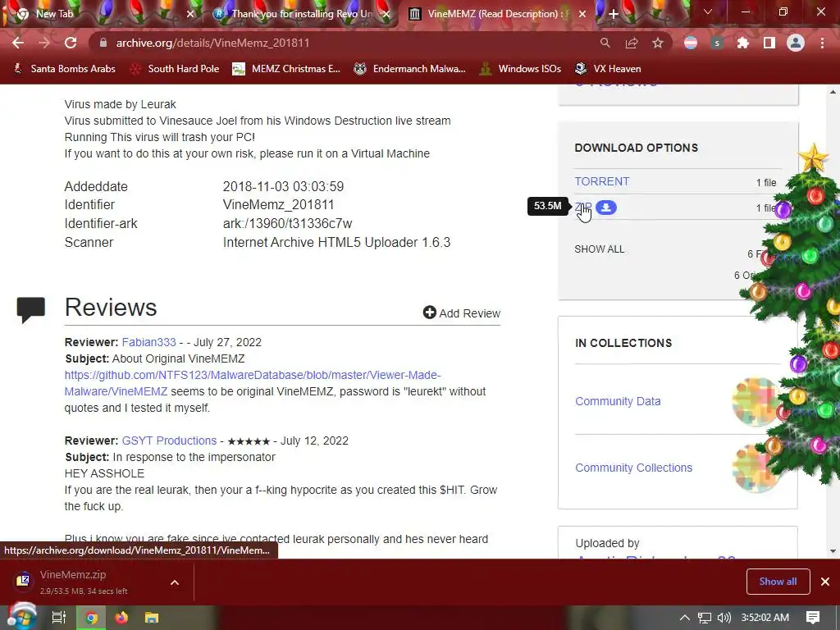Close the VineMEMZ tab

pyautogui.click(x=582, y=14)
